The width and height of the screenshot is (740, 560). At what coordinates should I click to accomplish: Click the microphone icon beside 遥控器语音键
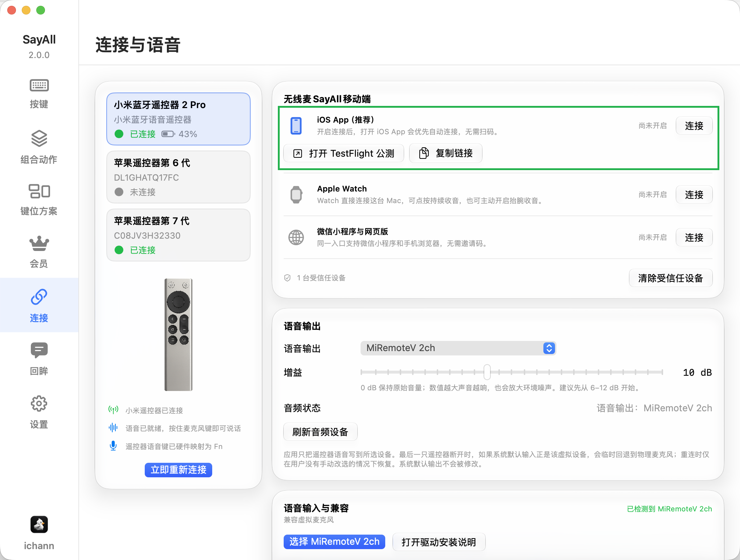113,446
